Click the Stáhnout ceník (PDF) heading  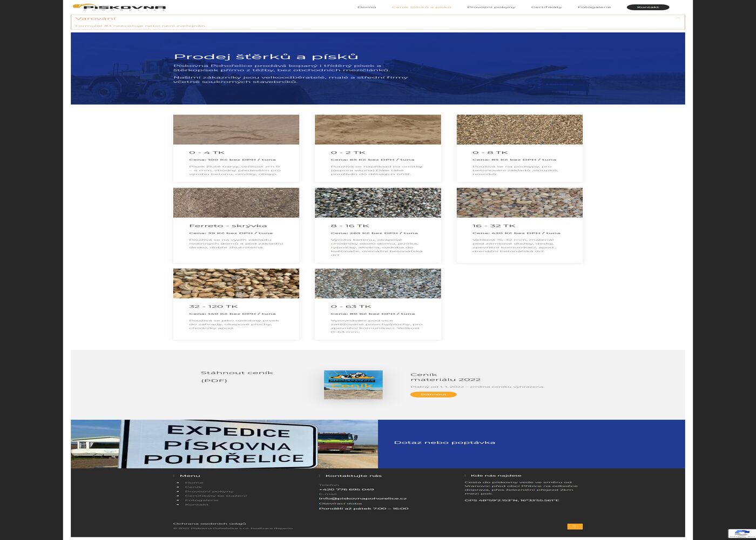[x=237, y=376]
